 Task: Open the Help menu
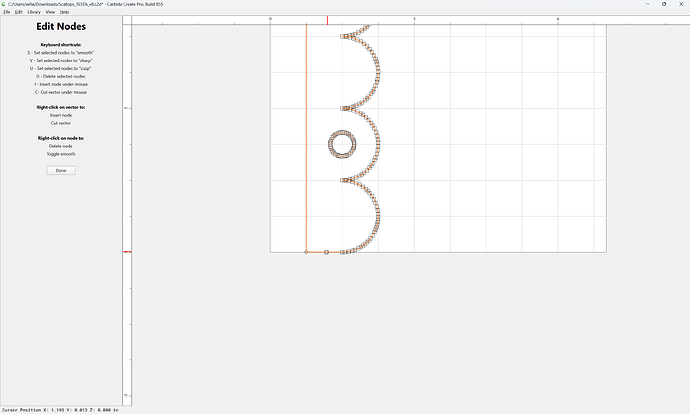64,12
